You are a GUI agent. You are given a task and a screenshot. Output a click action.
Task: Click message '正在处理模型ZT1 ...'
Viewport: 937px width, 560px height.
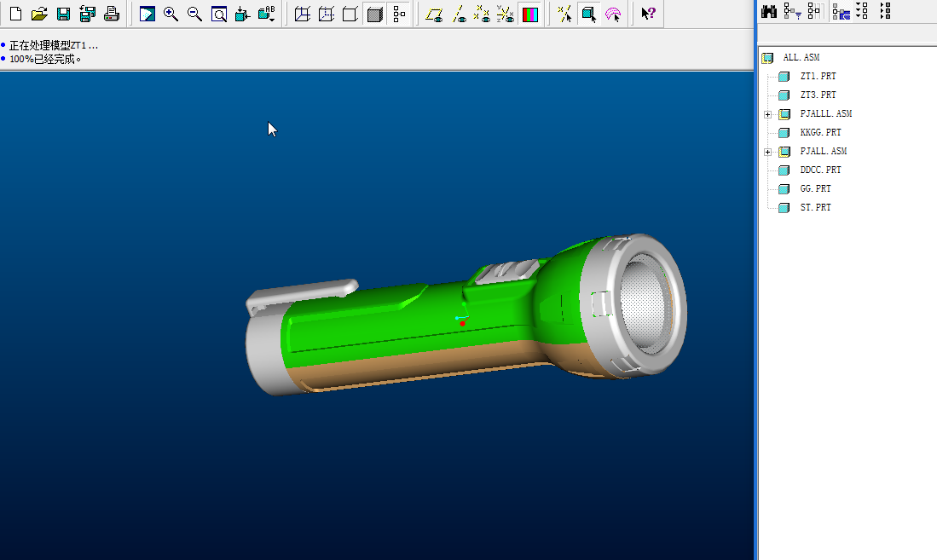[x=54, y=45]
